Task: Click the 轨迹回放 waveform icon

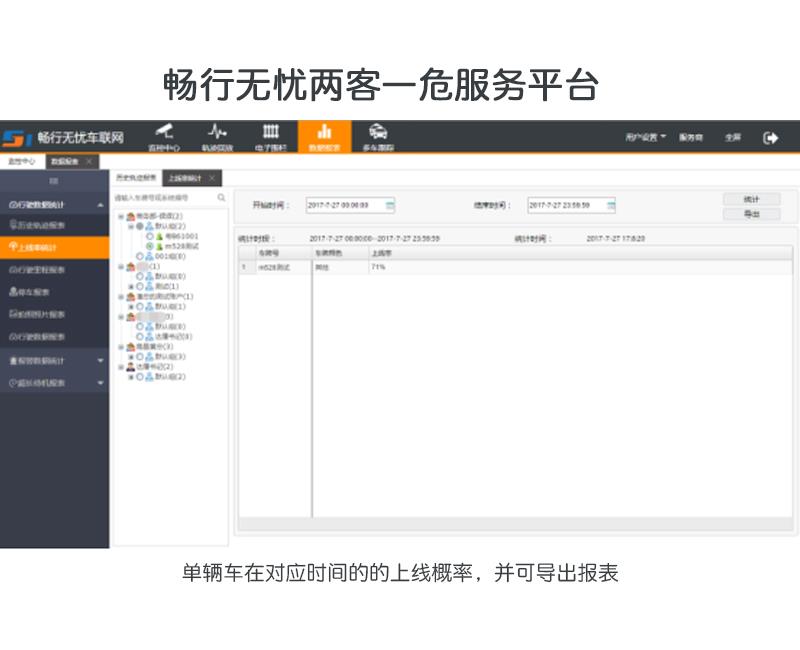Action: (217, 133)
